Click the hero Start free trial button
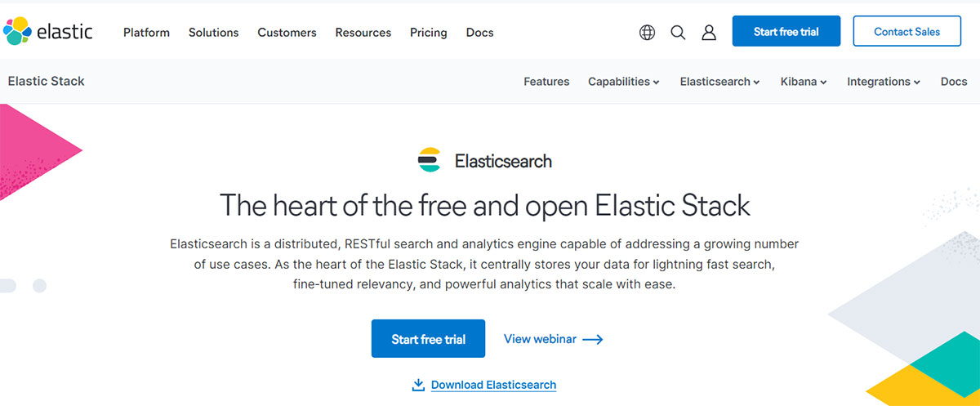 tap(428, 338)
